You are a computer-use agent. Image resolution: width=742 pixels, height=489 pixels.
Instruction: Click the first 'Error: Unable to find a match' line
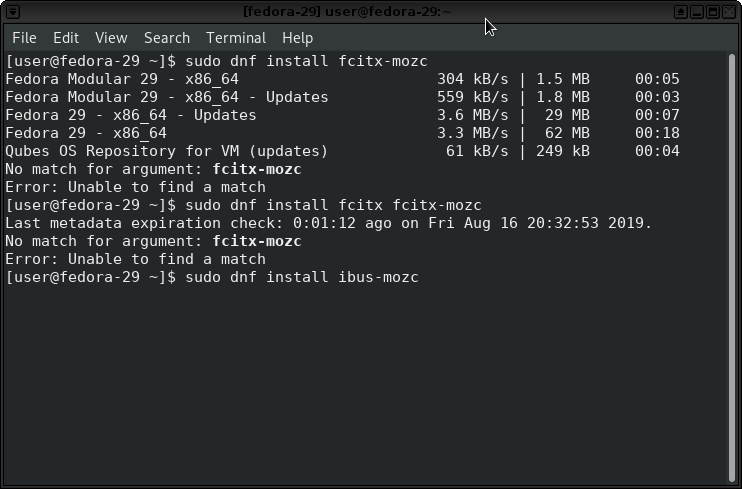[135, 187]
